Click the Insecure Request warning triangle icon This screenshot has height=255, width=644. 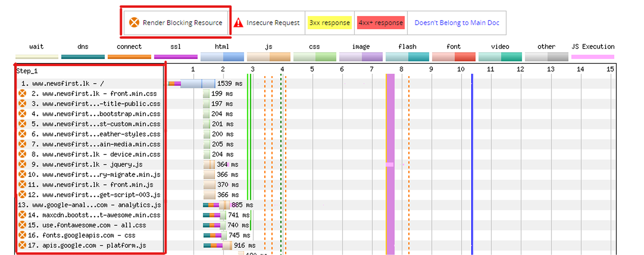pyautogui.click(x=238, y=23)
